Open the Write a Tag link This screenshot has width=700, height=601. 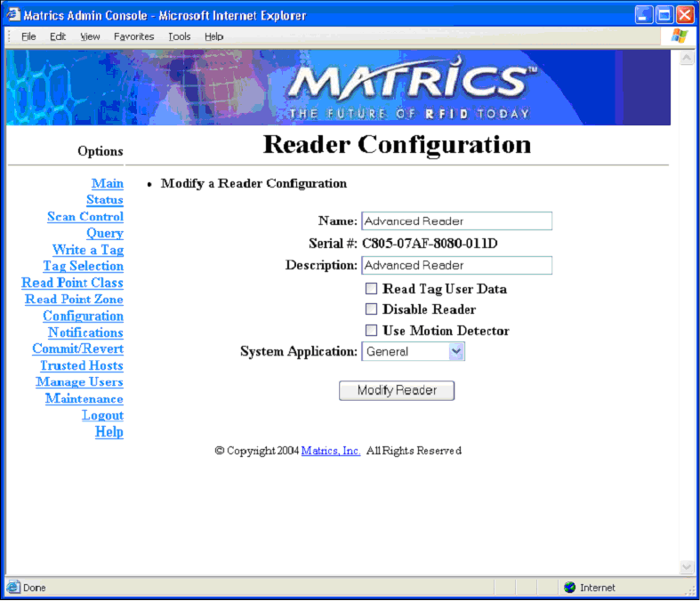tap(88, 250)
